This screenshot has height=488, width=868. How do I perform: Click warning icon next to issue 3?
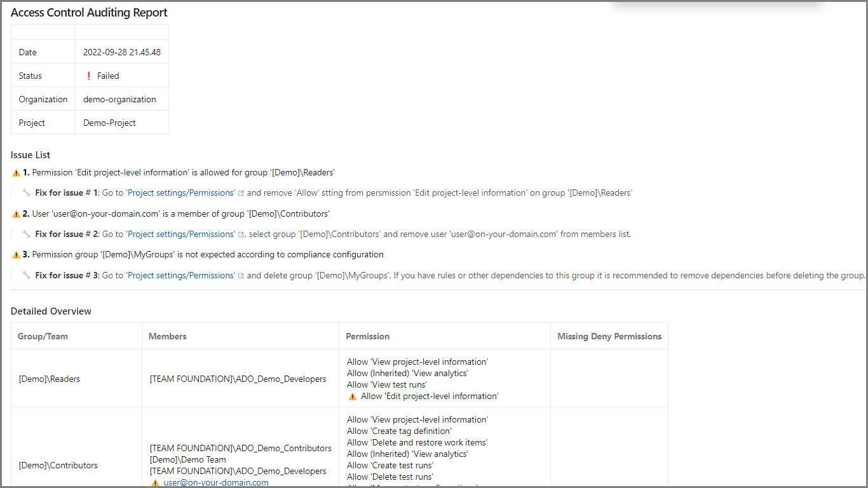pos(16,255)
